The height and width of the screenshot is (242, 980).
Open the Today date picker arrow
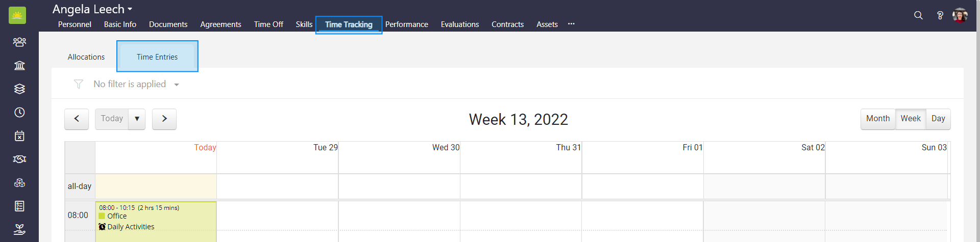coord(137,119)
